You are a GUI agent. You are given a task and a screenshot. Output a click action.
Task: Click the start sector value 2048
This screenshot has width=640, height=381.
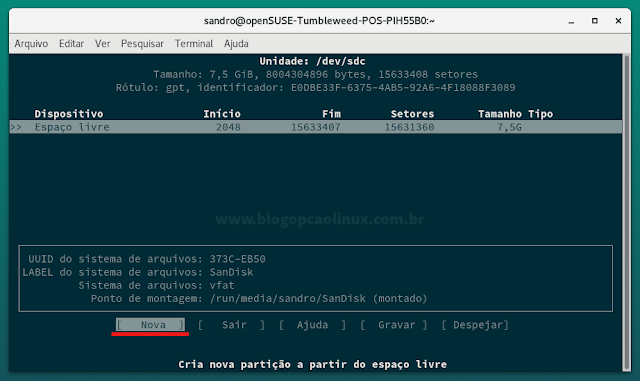(228, 127)
